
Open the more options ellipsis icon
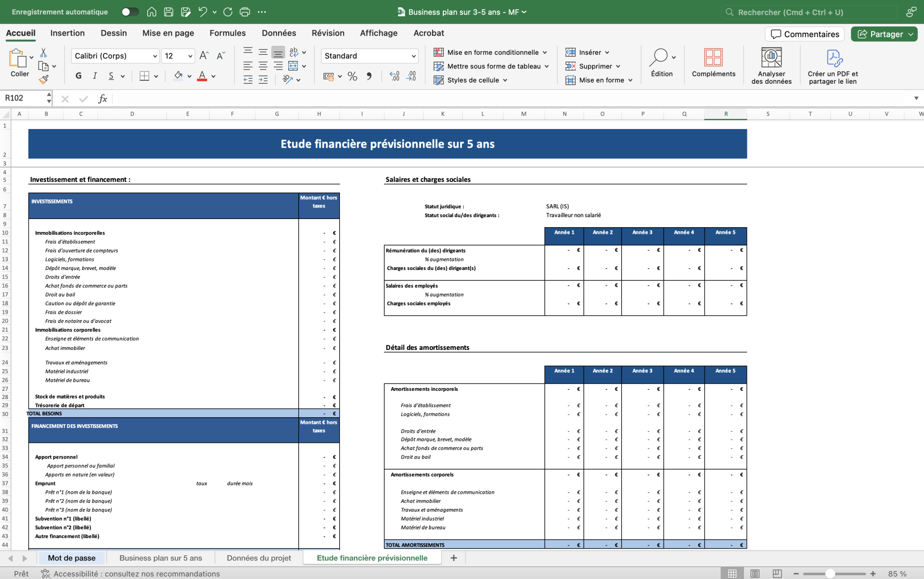[262, 12]
